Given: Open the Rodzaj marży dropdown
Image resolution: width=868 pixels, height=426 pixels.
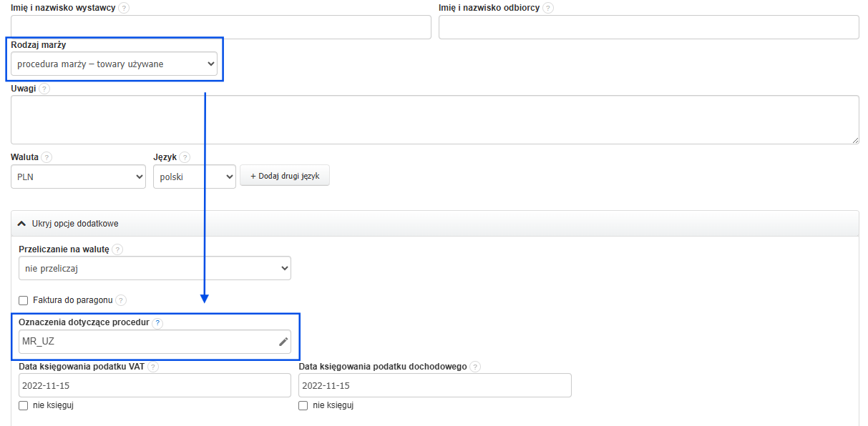Looking at the screenshot, I should (x=114, y=64).
